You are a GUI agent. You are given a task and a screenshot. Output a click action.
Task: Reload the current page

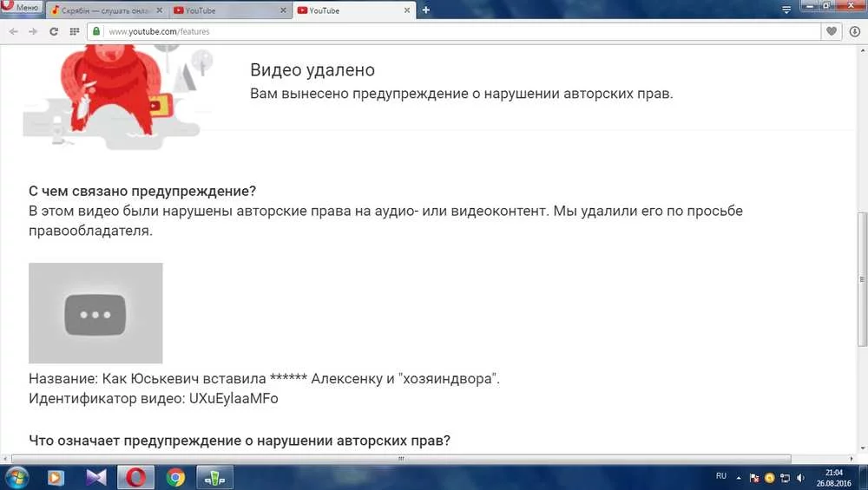(54, 31)
